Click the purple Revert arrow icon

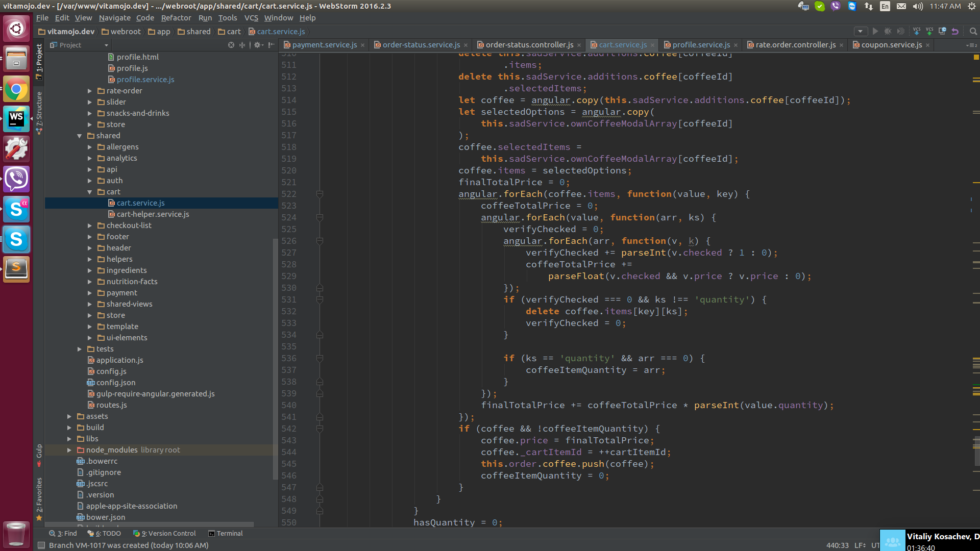[955, 31]
